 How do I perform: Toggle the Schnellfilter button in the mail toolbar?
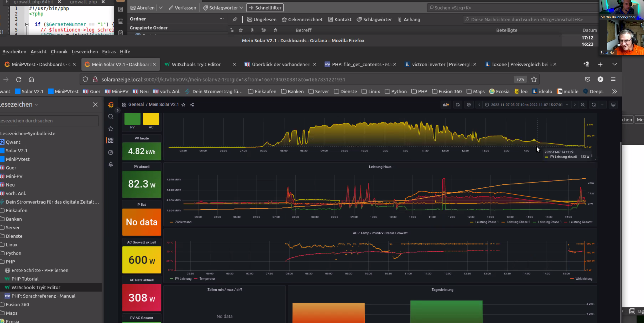click(x=265, y=8)
